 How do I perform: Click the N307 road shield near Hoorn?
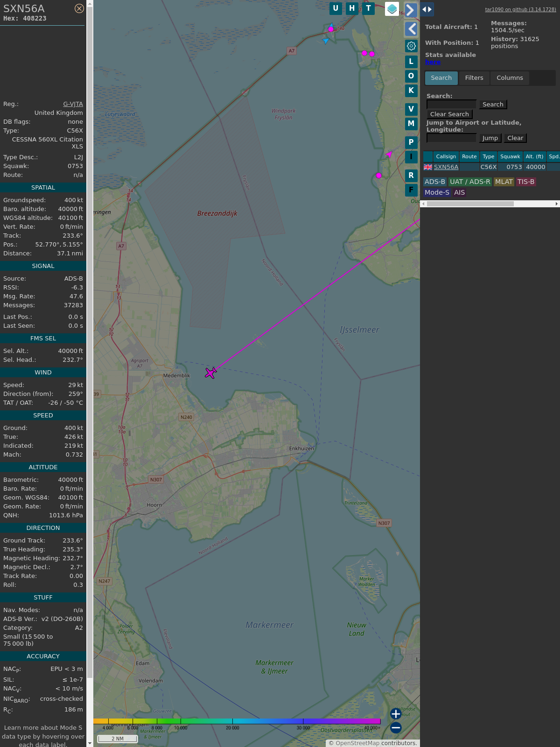[156, 479]
